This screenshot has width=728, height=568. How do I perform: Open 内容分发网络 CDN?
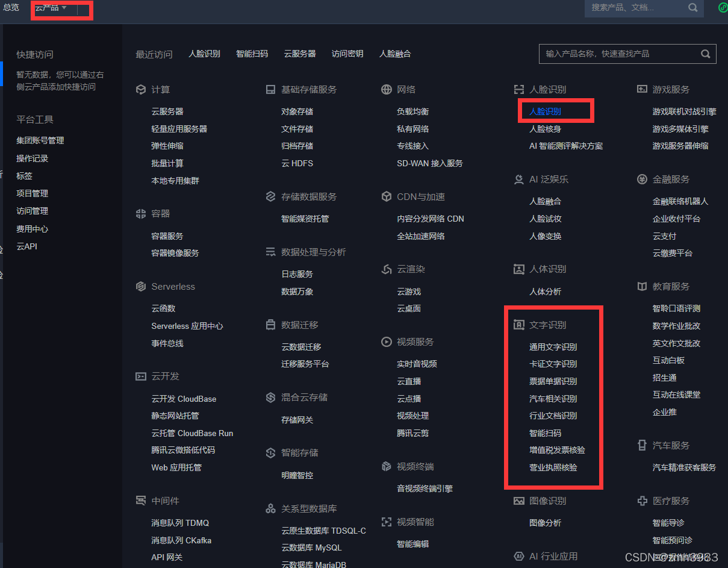pyautogui.click(x=431, y=219)
